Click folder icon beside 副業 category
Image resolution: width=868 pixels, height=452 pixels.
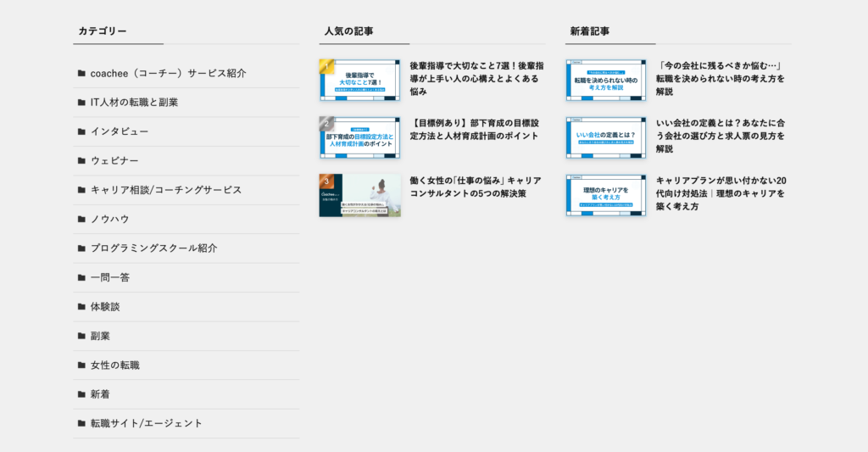[x=81, y=336]
